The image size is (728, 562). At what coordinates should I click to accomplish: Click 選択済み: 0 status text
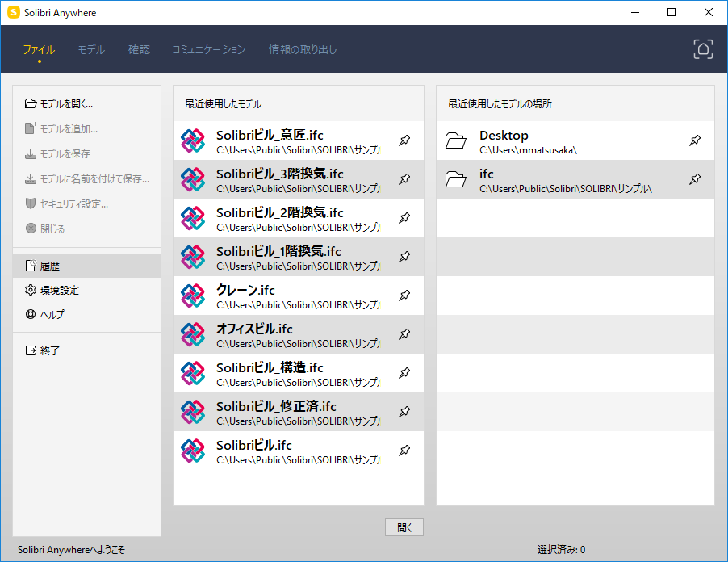tap(561, 549)
